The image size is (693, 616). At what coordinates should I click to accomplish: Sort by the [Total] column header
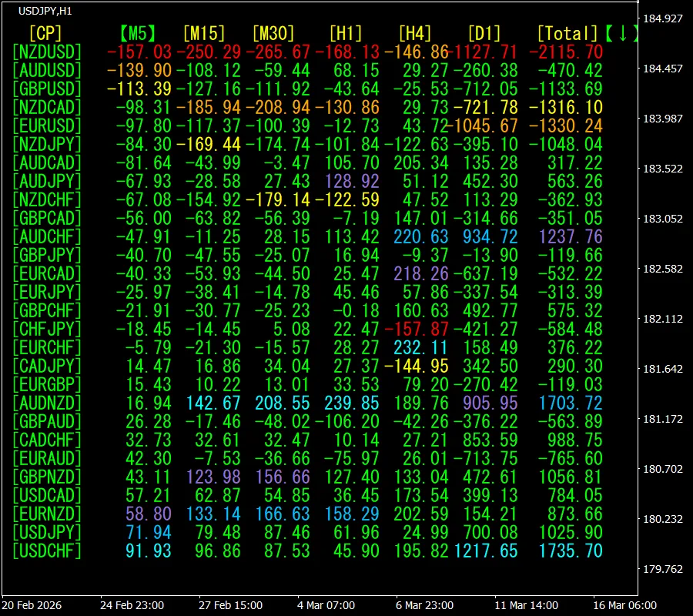click(567, 33)
